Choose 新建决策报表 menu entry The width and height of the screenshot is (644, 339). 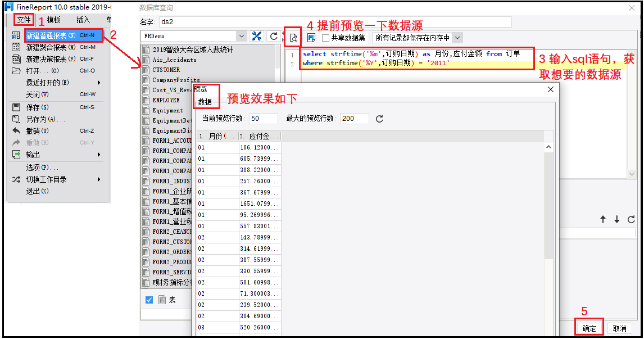coord(60,59)
